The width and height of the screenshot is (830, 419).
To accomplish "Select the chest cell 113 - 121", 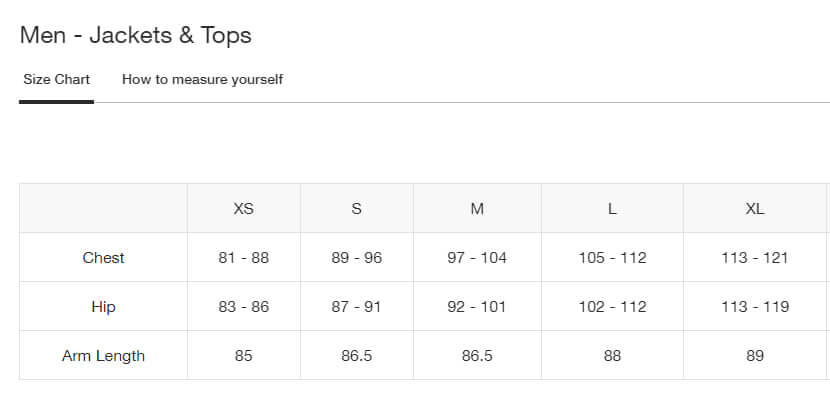I will 755,258.
